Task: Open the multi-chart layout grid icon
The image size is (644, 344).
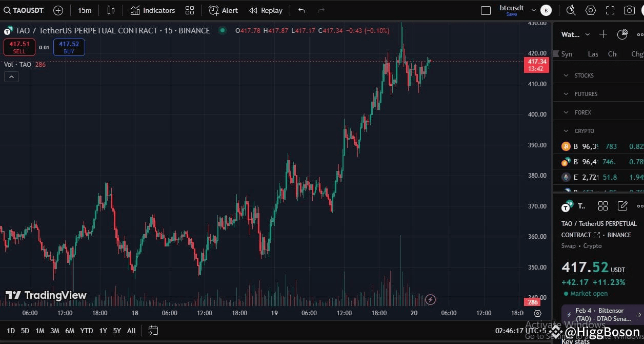Action: [x=190, y=10]
